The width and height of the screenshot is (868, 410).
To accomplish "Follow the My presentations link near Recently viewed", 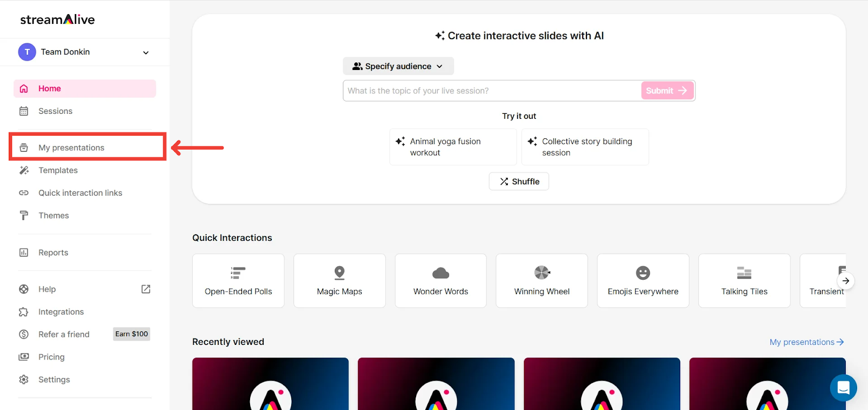I will (x=806, y=342).
